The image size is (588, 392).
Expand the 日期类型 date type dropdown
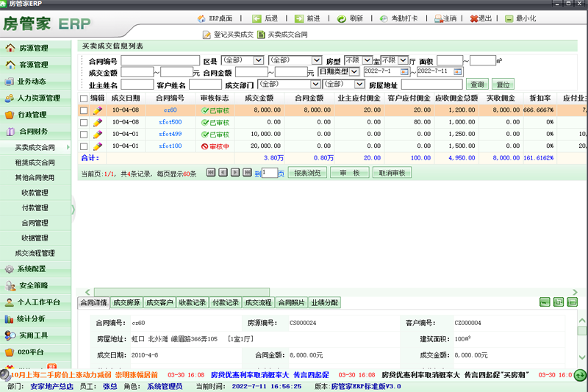(x=354, y=72)
